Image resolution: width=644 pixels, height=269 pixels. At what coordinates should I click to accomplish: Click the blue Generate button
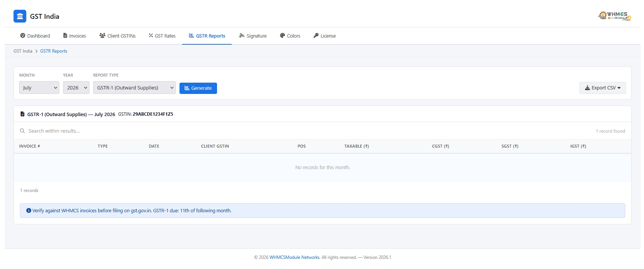point(198,88)
